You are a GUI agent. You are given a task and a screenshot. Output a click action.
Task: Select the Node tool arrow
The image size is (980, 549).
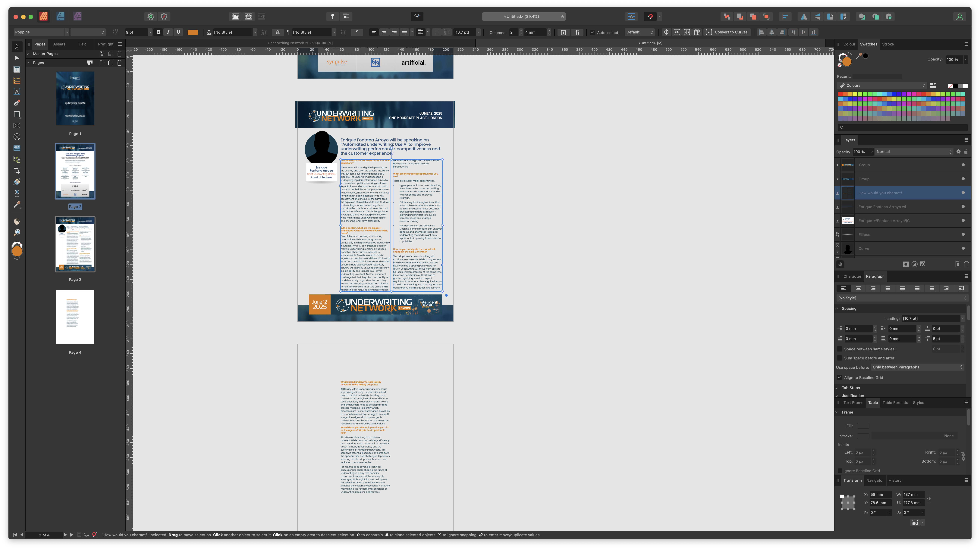[17, 58]
